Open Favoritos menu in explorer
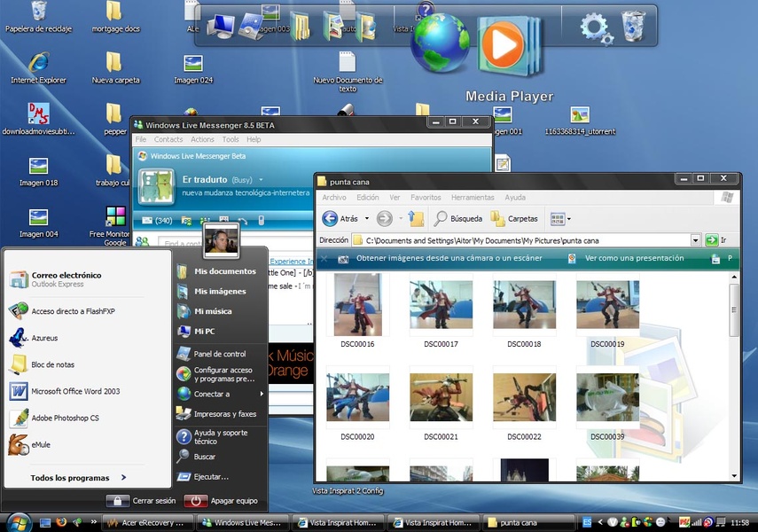The width and height of the screenshot is (758, 532). [x=426, y=198]
